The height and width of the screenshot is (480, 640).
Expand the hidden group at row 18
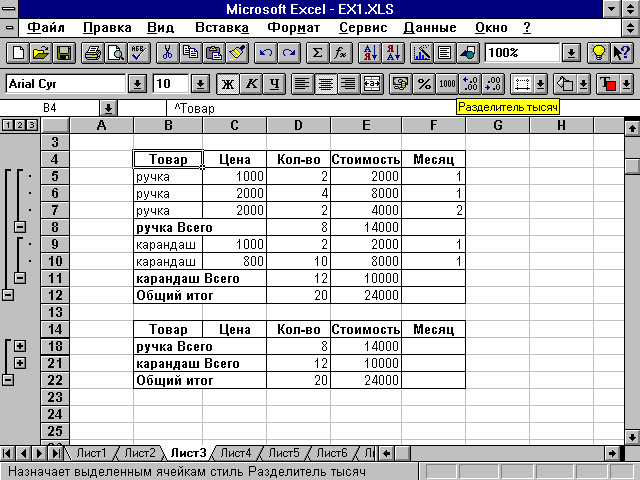point(20,346)
